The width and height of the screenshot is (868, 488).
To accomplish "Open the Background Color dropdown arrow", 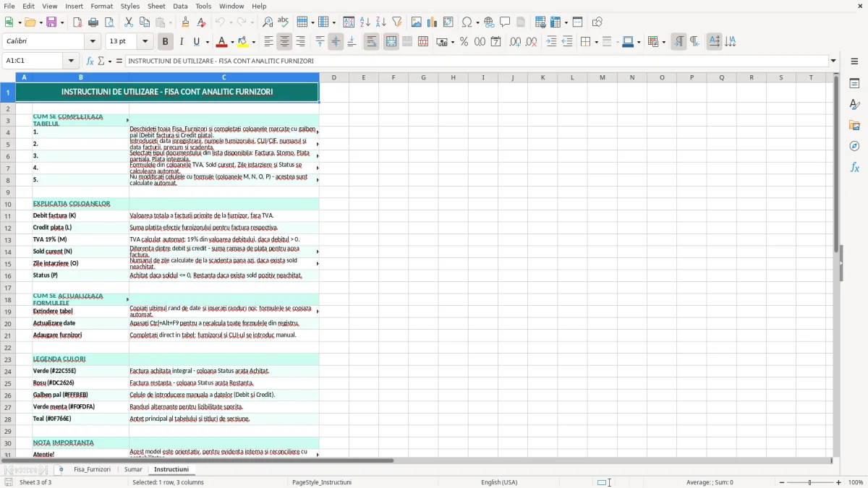I will pos(253,42).
